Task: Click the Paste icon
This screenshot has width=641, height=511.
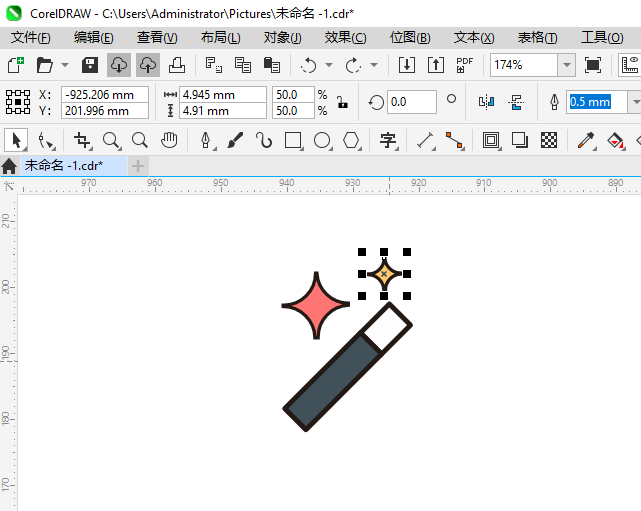Action: click(x=272, y=65)
